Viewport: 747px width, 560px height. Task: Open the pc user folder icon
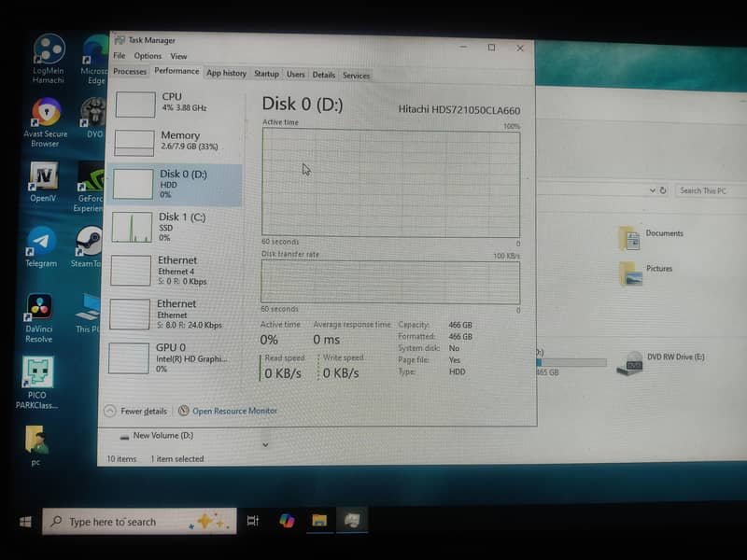click(36, 446)
